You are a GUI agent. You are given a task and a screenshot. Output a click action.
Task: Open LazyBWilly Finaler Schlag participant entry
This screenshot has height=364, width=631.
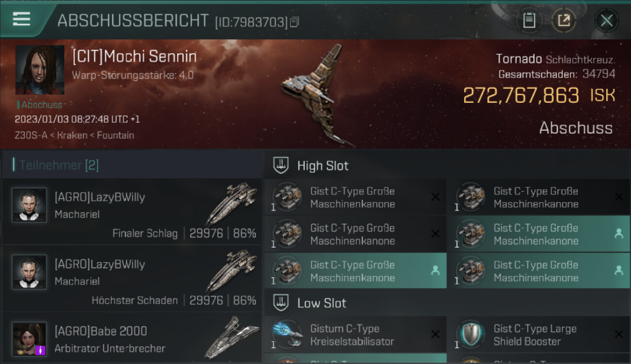click(x=132, y=211)
